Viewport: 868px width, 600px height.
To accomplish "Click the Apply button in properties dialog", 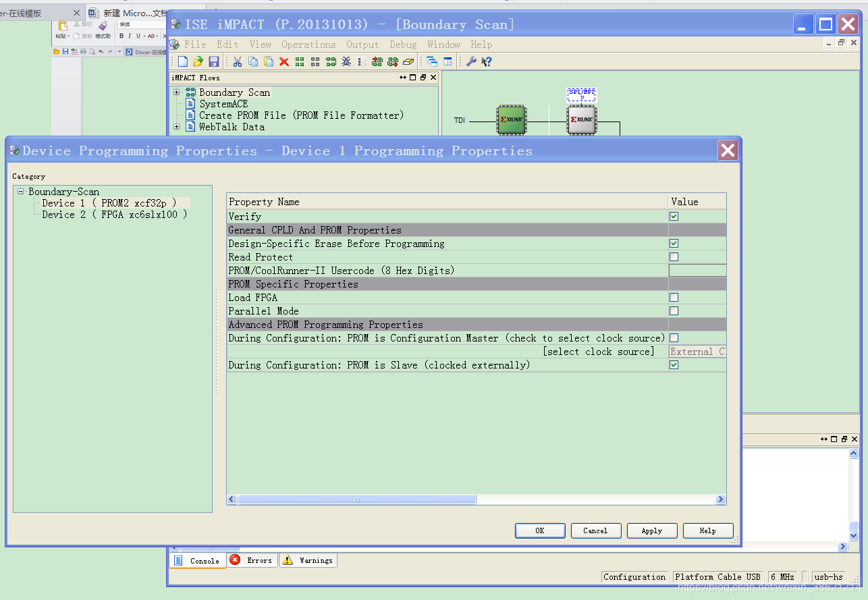I will [651, 530].
